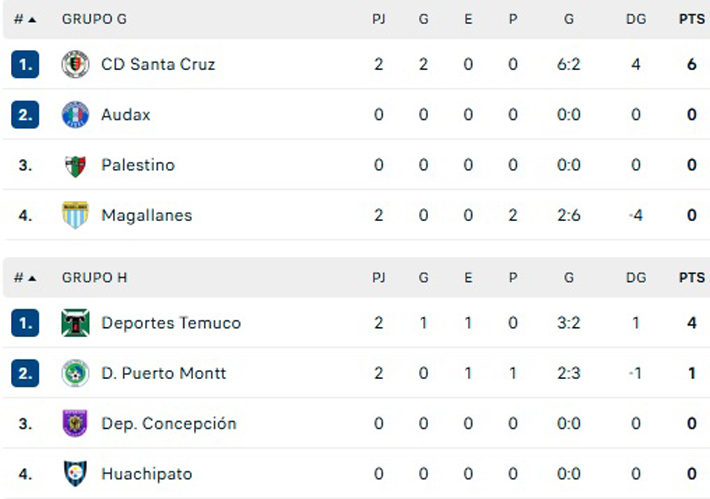Click the Deportes Temuco crest icon
710x499 pixels.
pos(75,323)
